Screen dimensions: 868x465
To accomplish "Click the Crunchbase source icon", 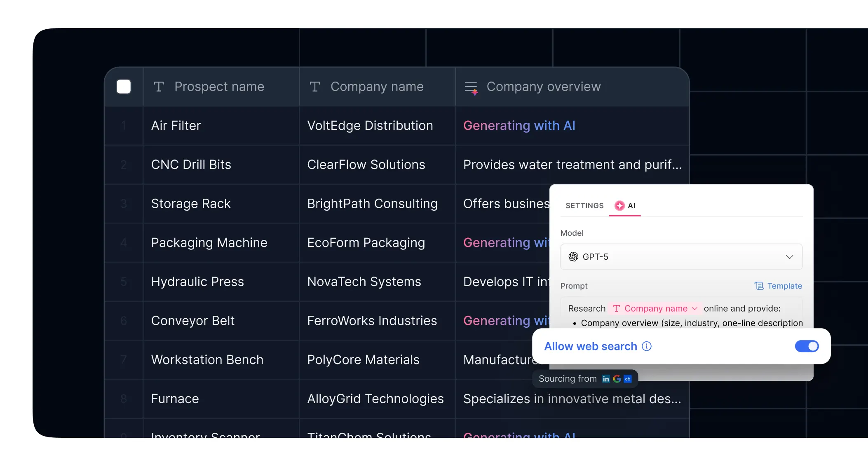I will coord(628,379).
